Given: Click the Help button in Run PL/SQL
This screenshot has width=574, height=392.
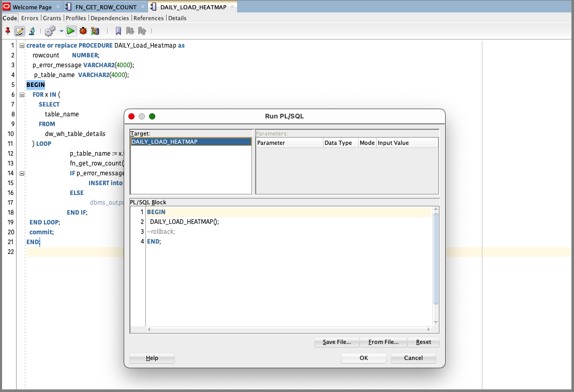Looking at the screenshot, I should click(x=152, y=358).
